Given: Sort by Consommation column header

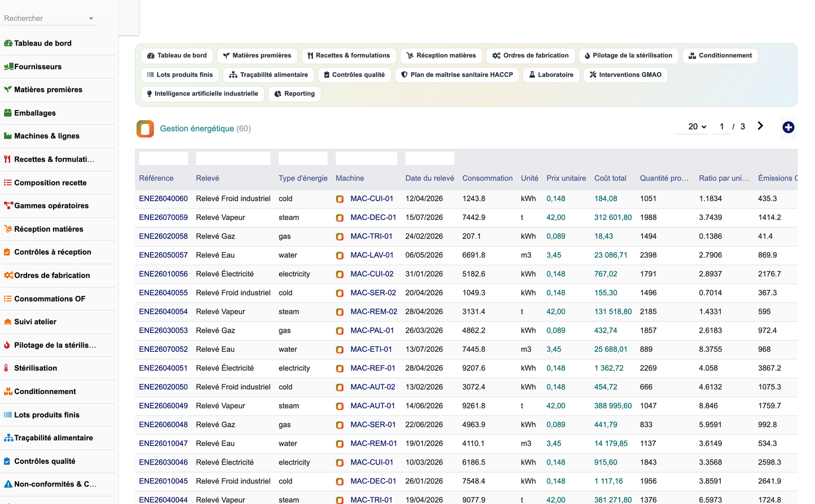Looking at the screenshot, I should [487, 178].
